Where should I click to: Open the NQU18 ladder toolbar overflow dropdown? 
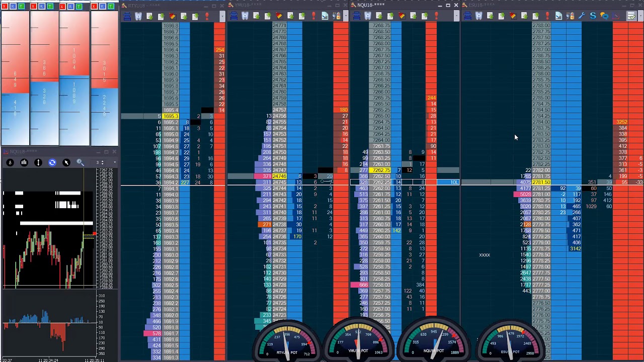pyautogui.click(x=456, y=17)
